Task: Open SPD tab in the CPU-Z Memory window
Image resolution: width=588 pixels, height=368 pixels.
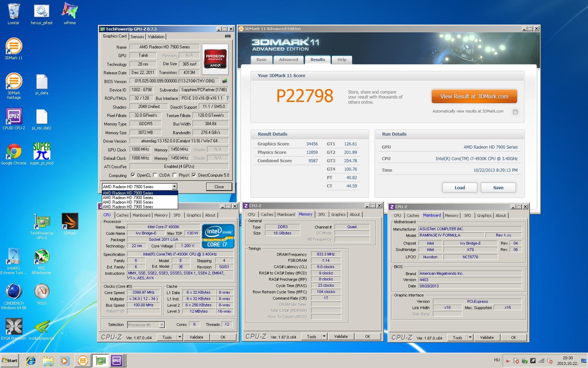Action: pos(322,214)
